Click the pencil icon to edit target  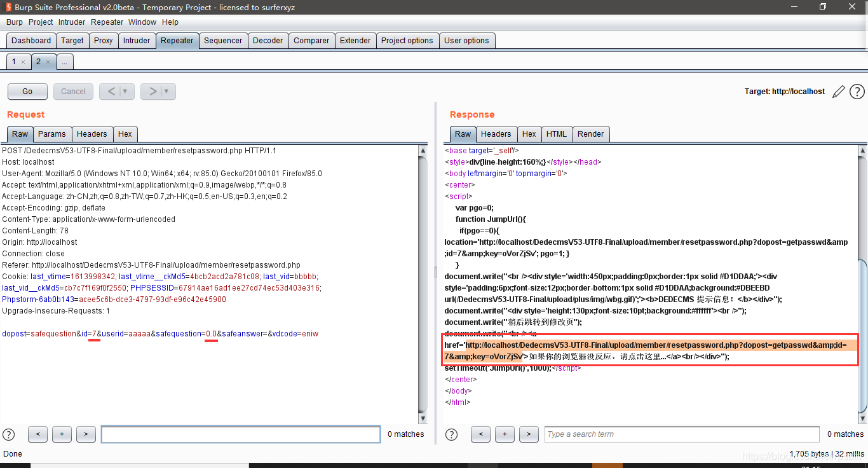pyautogui.click(x=839, y=92)
